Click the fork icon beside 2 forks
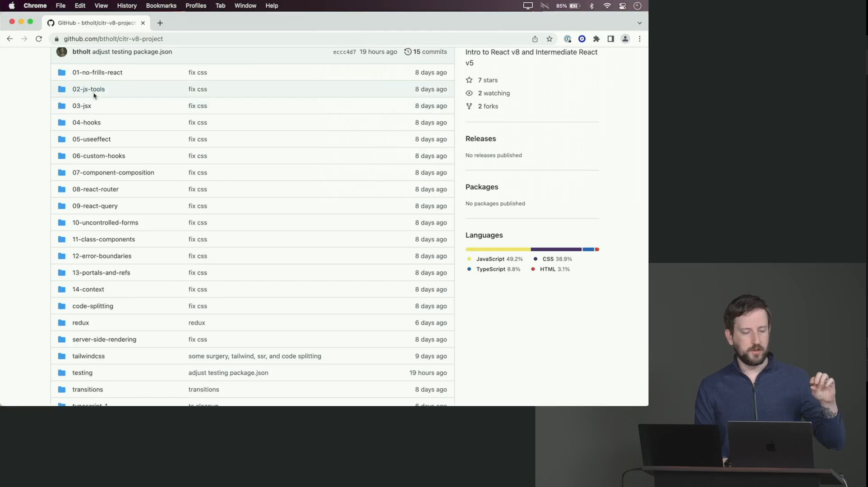868x487 pixels. pos(469,106)
